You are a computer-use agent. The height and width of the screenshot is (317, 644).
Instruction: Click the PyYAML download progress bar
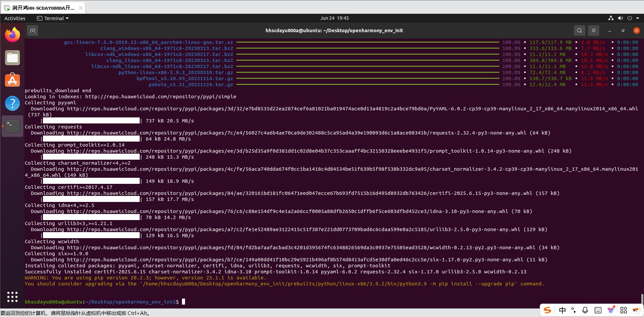pyautogui.click(x=91, y=121)
